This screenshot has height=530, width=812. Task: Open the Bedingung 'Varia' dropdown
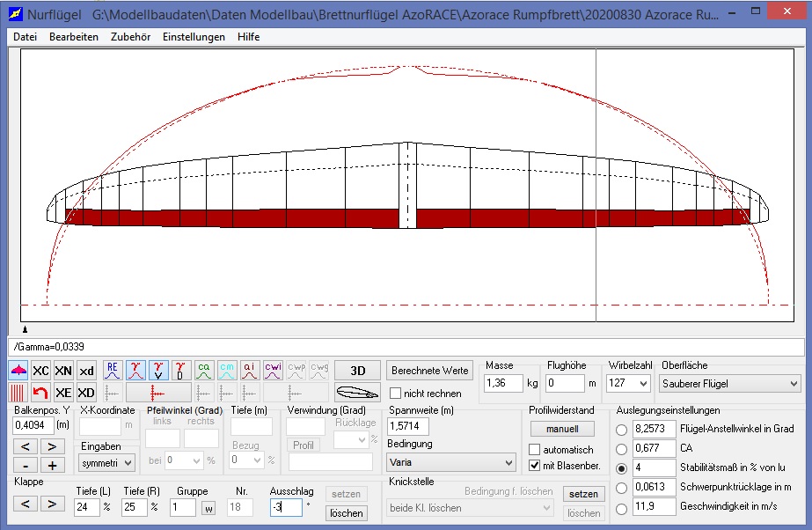click(x=451, y=462)
